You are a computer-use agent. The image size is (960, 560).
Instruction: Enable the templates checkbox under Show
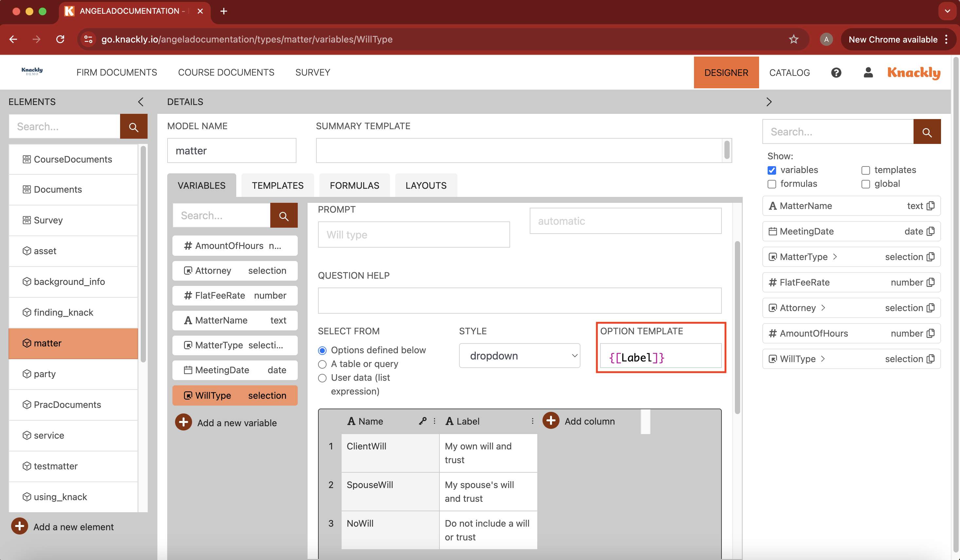[x=865, y=170]
